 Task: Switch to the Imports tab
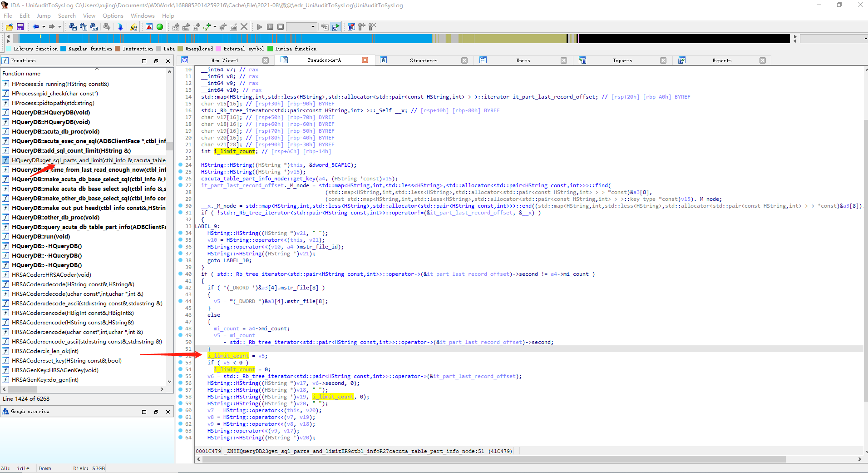(622, 60)
